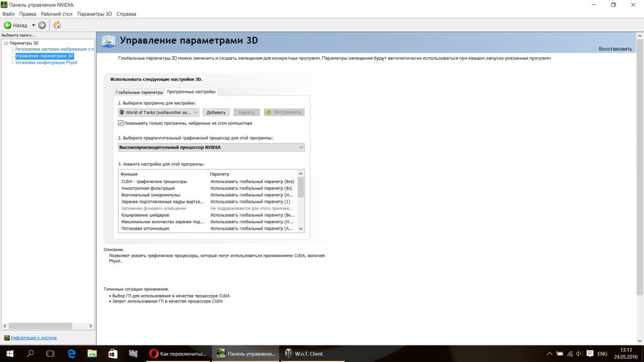Open File Explorer from taskbar
The image size is (644, 362).
[92, 354]
